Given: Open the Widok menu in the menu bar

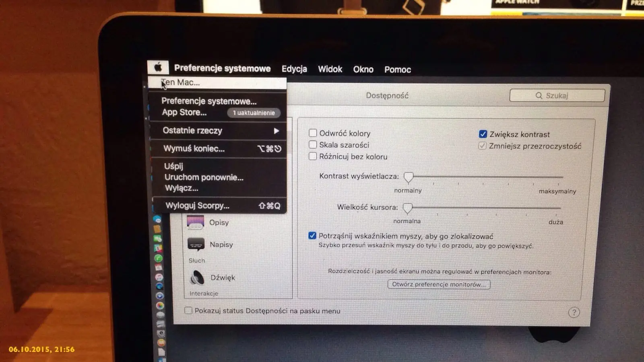Looking at the screenshot, I should point(330,69).
